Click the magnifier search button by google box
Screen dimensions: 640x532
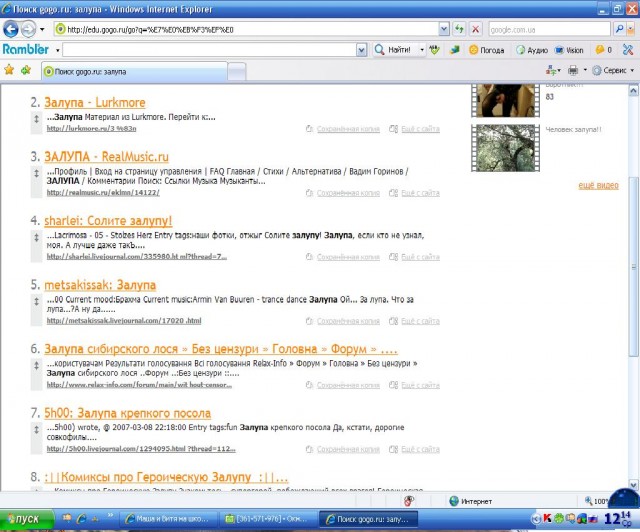(x=620, y=29)
